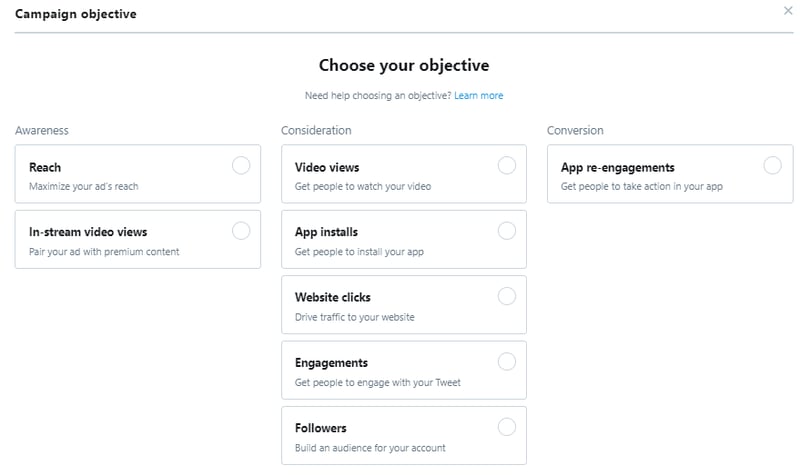Screen dimensions: 800x475
Task: Click 'Build an audience for your account' text
Action: (370, 448)
